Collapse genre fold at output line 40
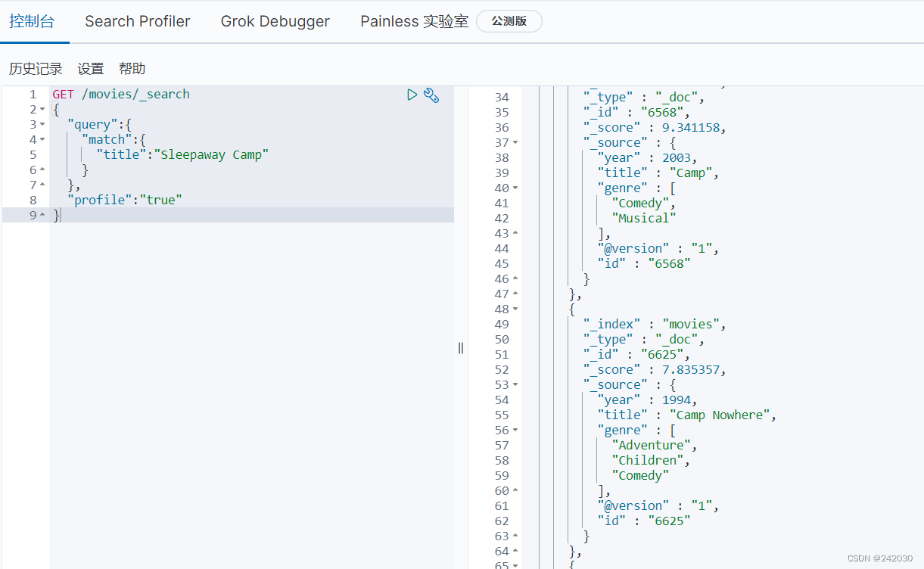The width and height of the screenshot is (924, 569). 515,188
